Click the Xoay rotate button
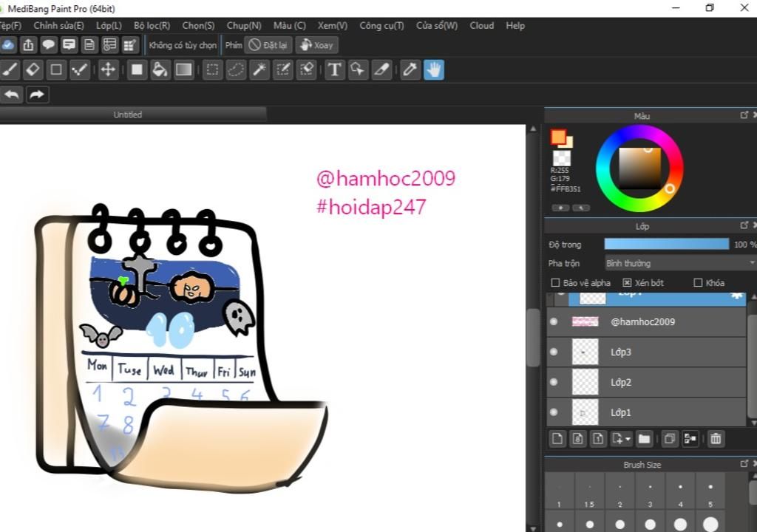The height and width of the screenshot is (532, 757). [316, 45]
